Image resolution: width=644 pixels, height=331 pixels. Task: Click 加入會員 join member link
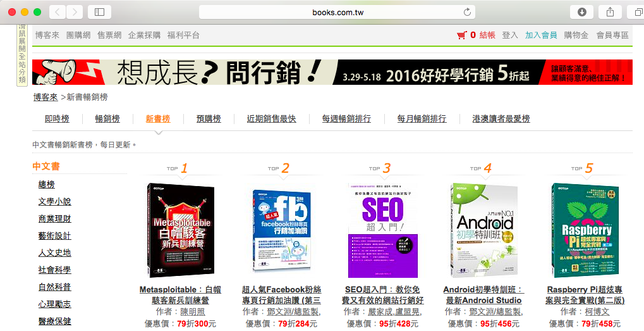click(541, 35)
